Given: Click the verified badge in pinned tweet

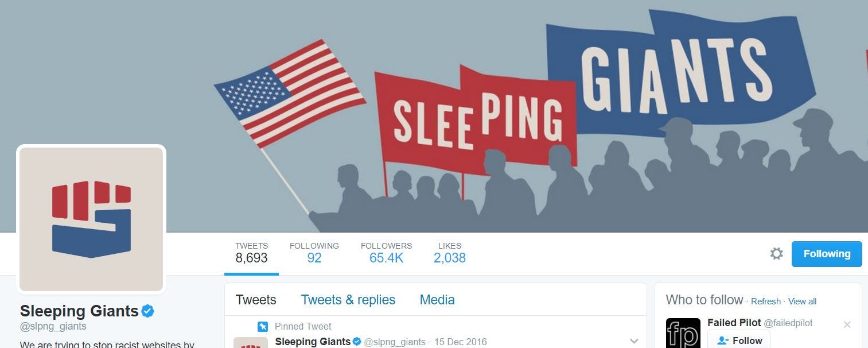Looking at the screenshot, I should tap(357, 342).
